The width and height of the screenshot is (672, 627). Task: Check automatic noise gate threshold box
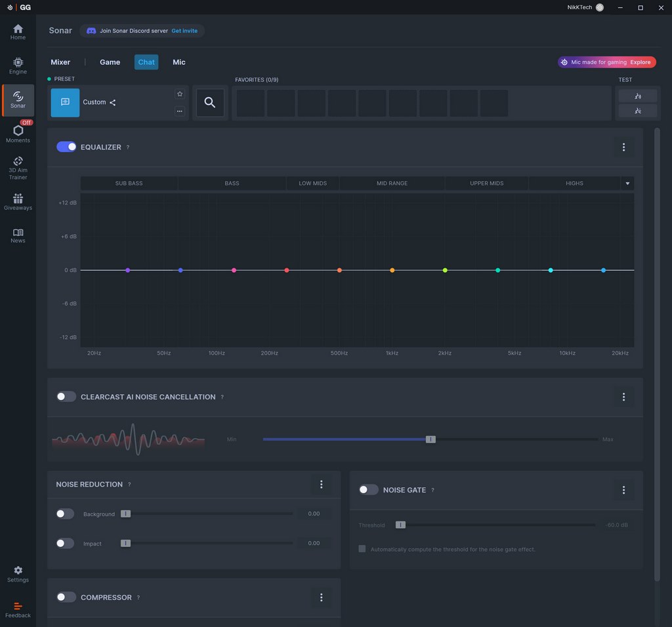pyautogui.click(x=362, y=549)
